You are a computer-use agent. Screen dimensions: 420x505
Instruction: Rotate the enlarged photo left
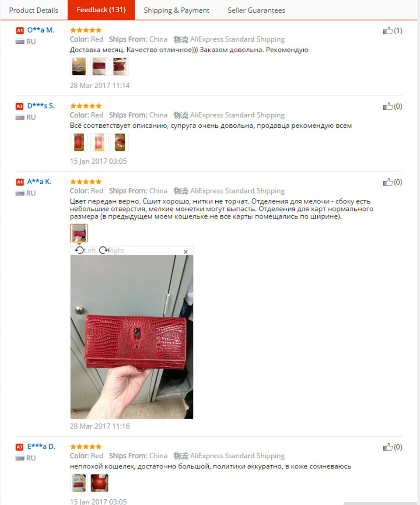point(85,250)
